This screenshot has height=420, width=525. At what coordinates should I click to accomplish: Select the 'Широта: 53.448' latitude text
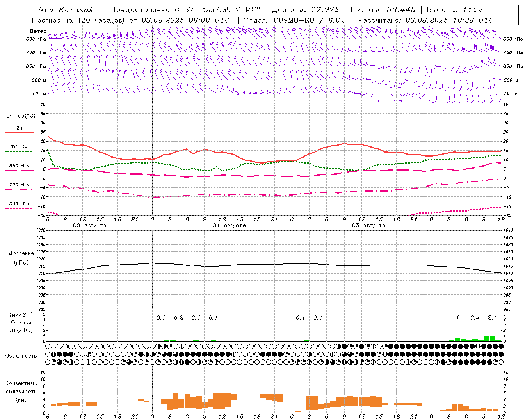pyautogui.click(x=383, y=10)
